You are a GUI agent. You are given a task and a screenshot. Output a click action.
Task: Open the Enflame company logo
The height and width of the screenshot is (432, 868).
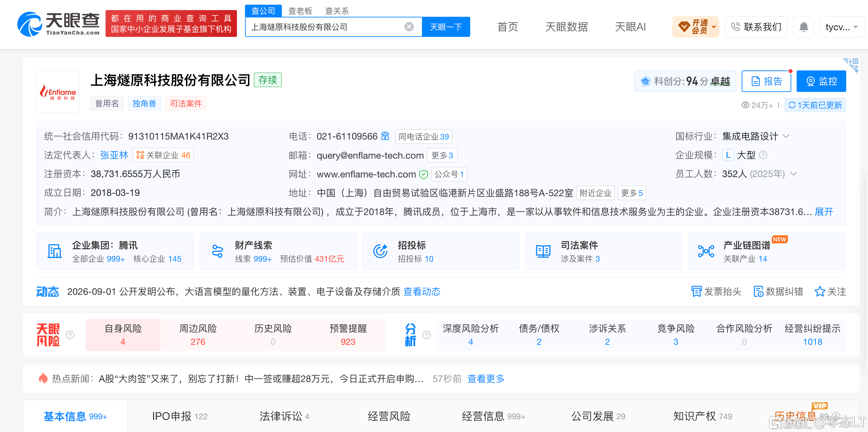click(x=58, y=92)
